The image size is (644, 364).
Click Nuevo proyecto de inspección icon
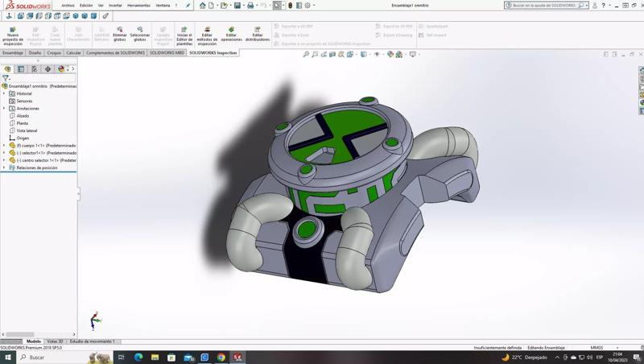(x=13, y=29)
